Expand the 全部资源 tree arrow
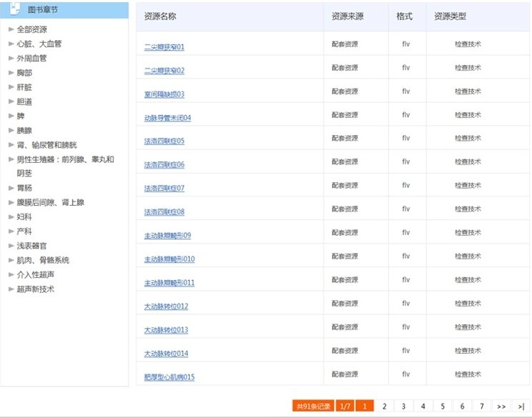The width and height of the screenshot is (532, 418). [x=11, y=29]
